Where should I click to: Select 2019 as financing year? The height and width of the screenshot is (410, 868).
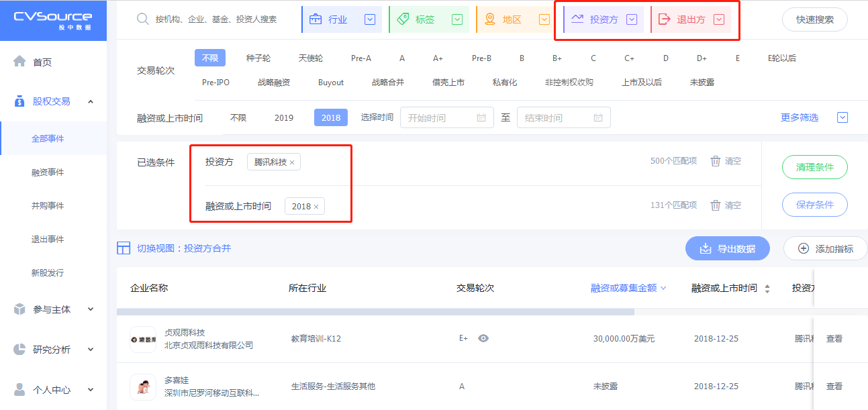(x=283, y=117)
